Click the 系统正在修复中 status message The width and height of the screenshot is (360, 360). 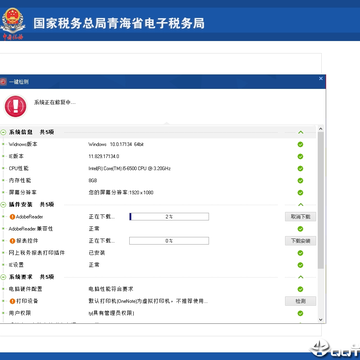click(55, 102)
